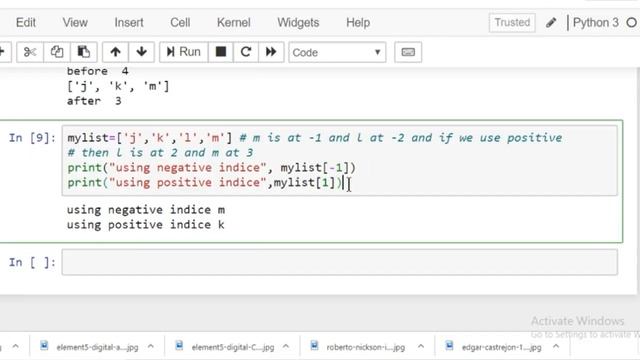Click file icon of element5-digital-a....jpg download

click(44, 346)
